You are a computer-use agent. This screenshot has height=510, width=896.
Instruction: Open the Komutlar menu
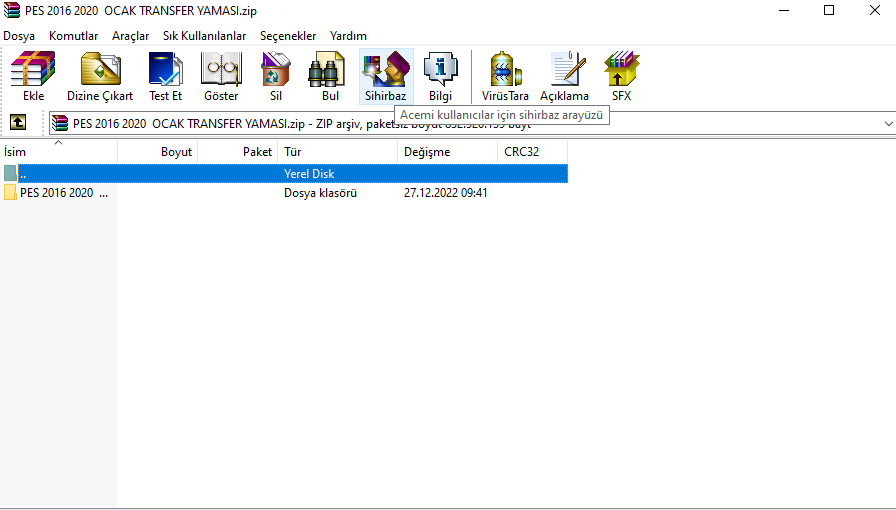(x=74, y=36)
